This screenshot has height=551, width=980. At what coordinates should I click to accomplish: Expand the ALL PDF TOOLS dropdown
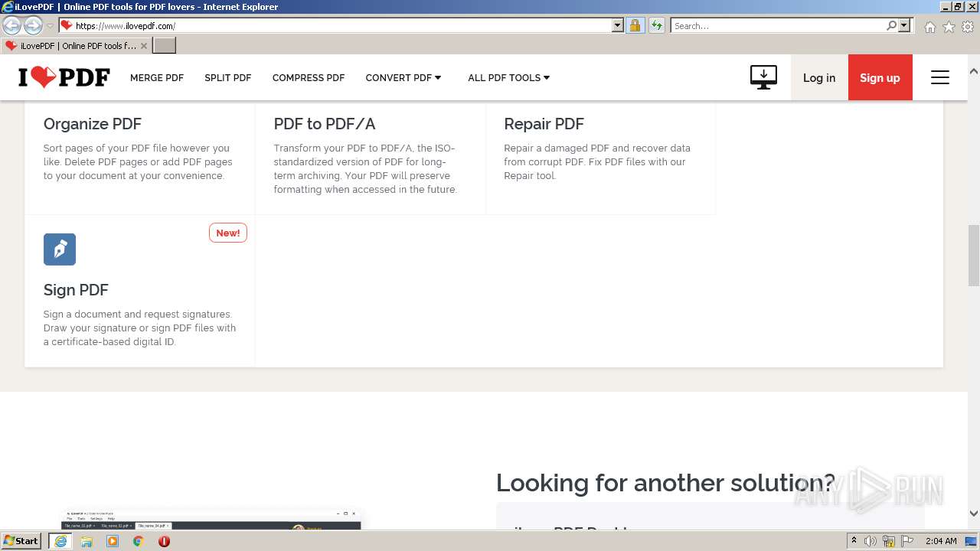pyautogui.click(x=509, y=77)
